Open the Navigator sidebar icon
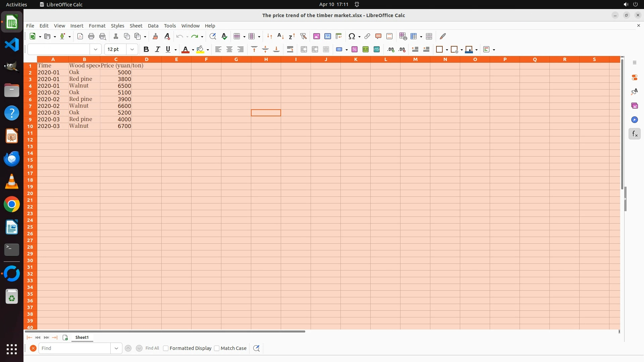This screenshot has width=644, height=362. [x=634, y=120]
